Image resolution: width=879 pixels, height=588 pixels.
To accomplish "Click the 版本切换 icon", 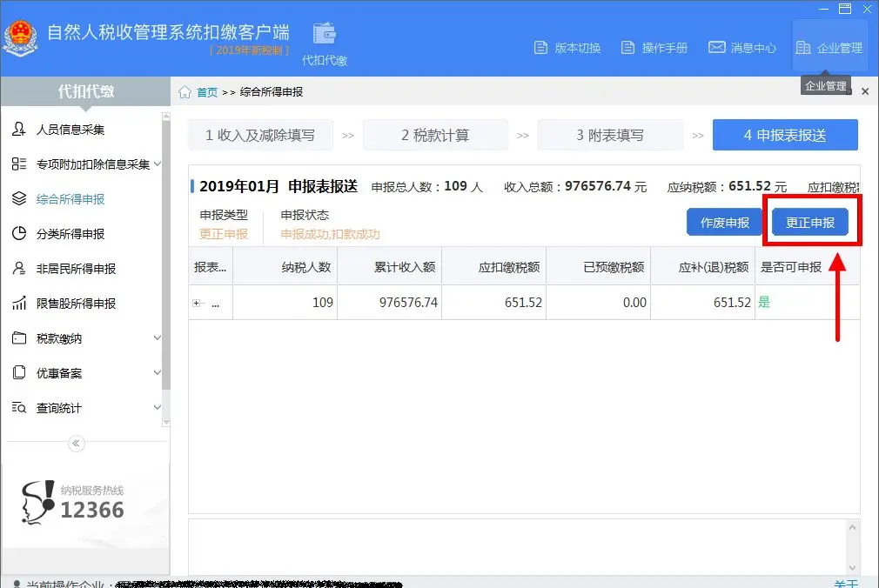I will [540, 48].
